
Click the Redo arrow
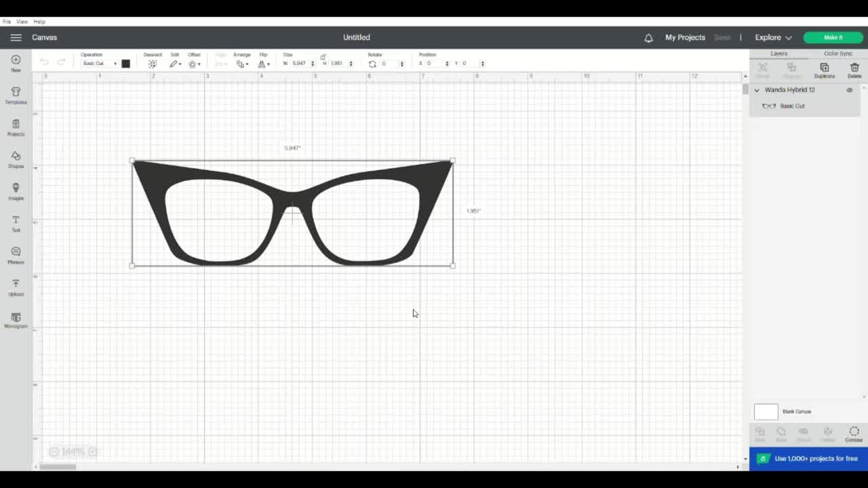click(x=61, y=62)
